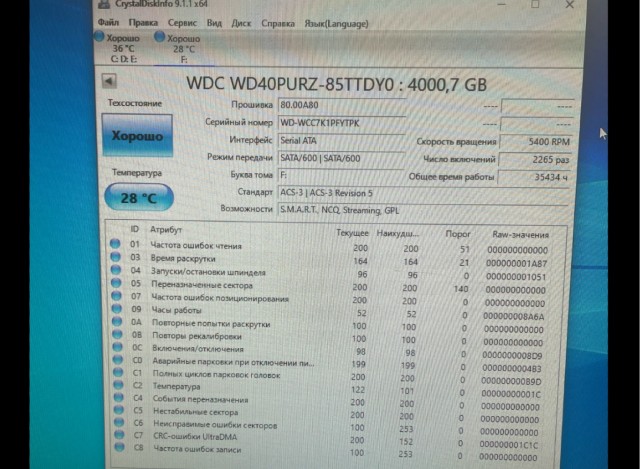Click the F: drive letter field

[341, 176]
